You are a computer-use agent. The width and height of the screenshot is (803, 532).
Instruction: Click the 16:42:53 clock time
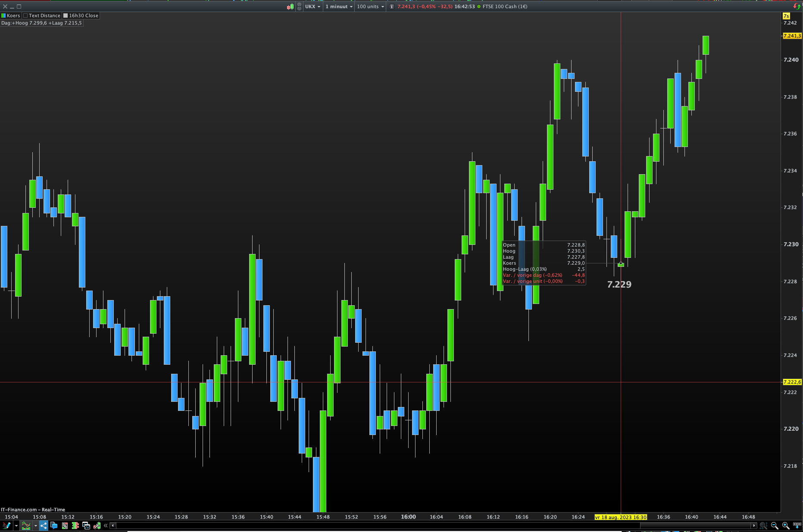pos(465,6)
